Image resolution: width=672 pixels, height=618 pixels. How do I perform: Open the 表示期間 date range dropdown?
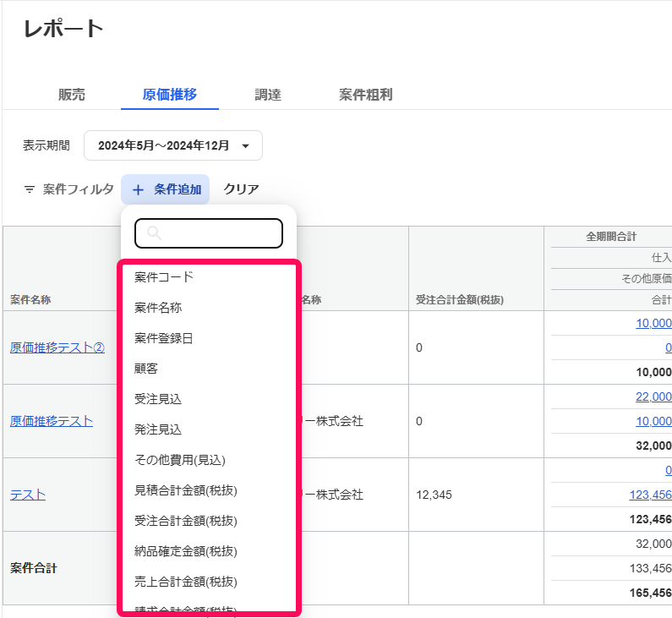[173, 145]
